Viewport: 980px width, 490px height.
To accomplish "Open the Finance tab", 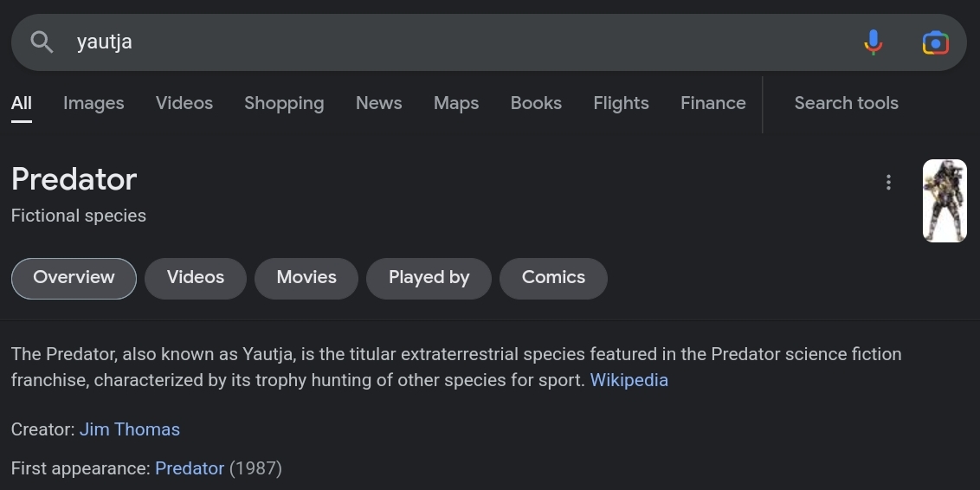I will tap(712, 103).
